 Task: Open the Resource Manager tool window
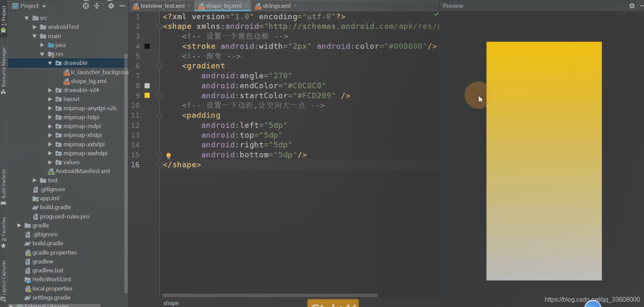4,70
